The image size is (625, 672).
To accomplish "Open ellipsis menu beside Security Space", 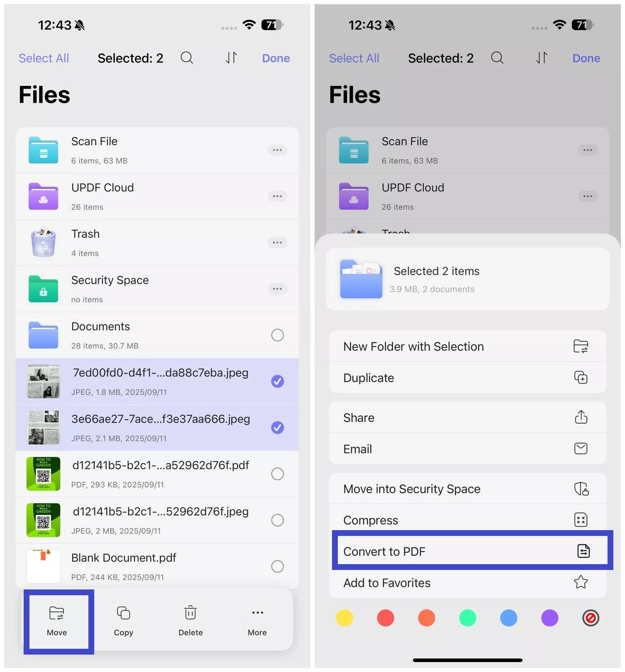I will tap(277, 289).
